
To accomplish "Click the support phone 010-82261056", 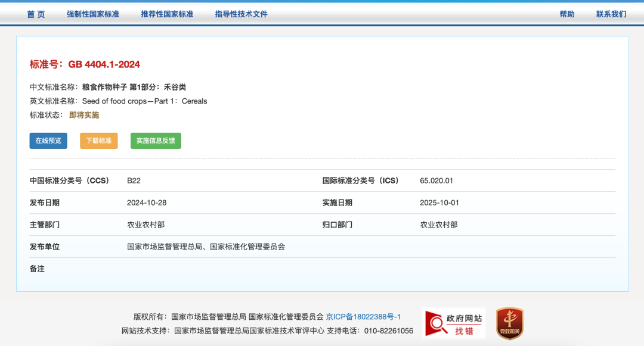I will click(390, 331).
